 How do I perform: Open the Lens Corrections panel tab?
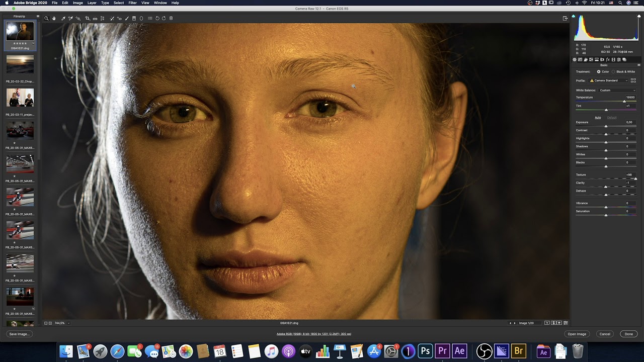coord(602,59)
